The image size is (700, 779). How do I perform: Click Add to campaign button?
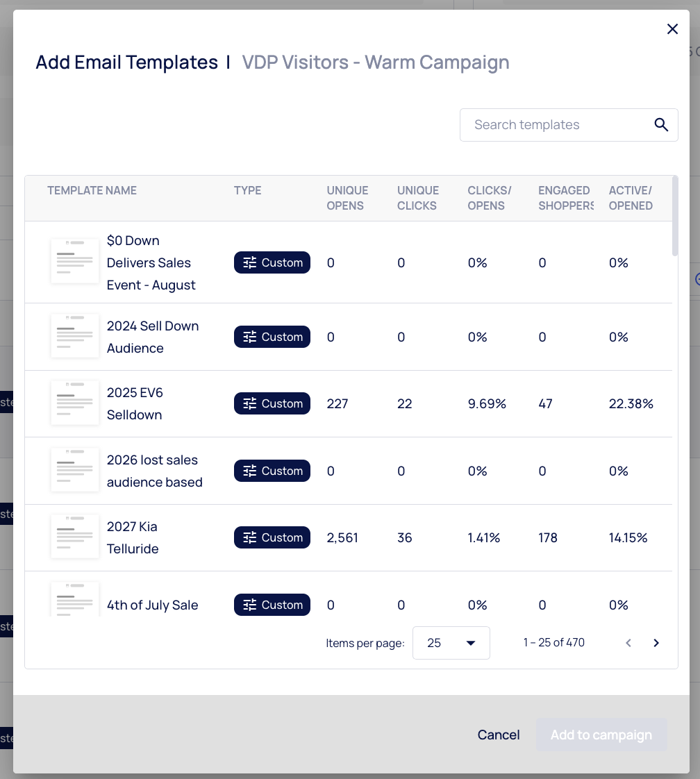[x=601, y=735]
